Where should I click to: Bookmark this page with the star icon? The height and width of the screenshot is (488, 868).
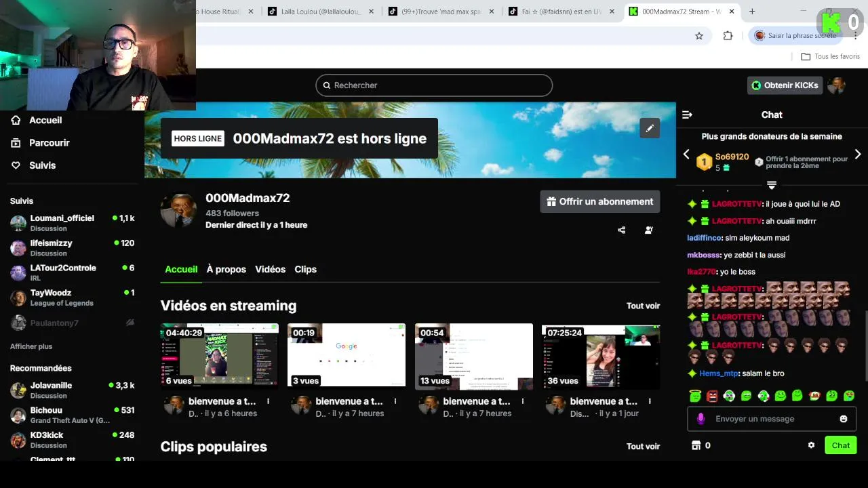699,36
